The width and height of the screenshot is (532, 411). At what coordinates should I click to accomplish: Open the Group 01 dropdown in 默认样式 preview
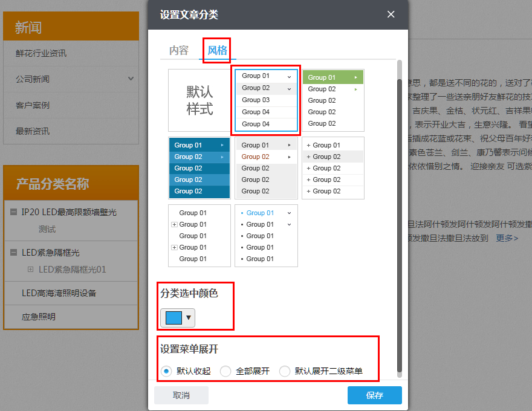[x=289, y=77]
